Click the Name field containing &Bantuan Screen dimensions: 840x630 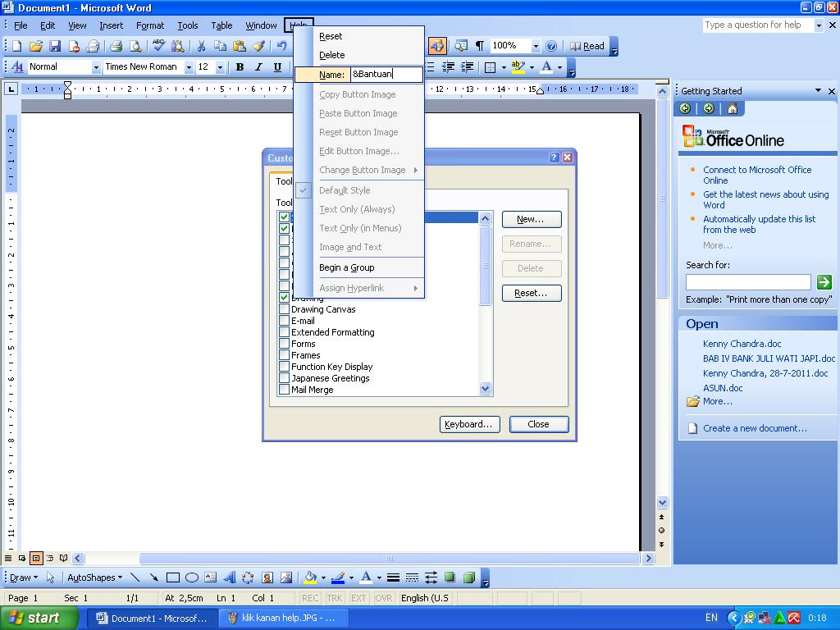point(386,74)
